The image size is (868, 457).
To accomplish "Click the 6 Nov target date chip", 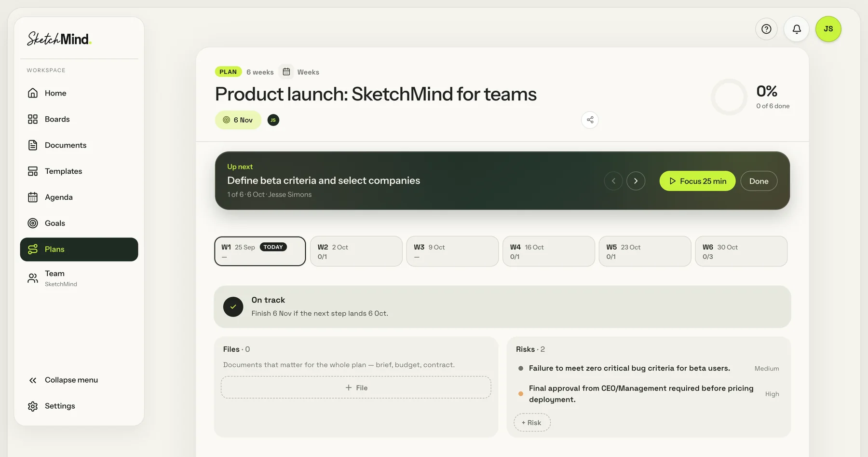I will click(238, 120).
